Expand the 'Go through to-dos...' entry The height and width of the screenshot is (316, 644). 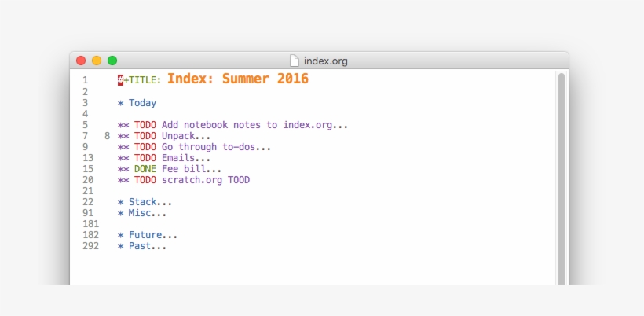194,147
